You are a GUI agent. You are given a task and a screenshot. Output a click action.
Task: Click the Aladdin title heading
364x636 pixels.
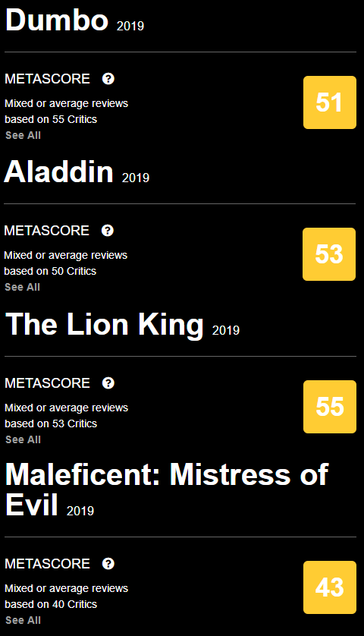(59, 172)
